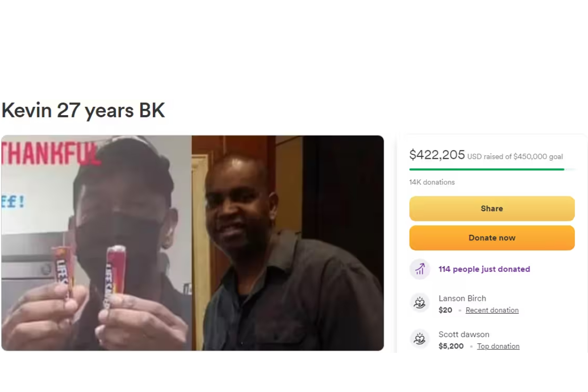The image size is (588, 392).
Task: Select donor name Lanson Birch
Action: tap(462, 298)
